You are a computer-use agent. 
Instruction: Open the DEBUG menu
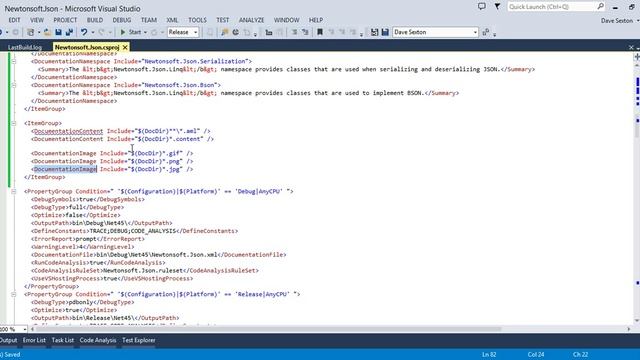[122, 20]
